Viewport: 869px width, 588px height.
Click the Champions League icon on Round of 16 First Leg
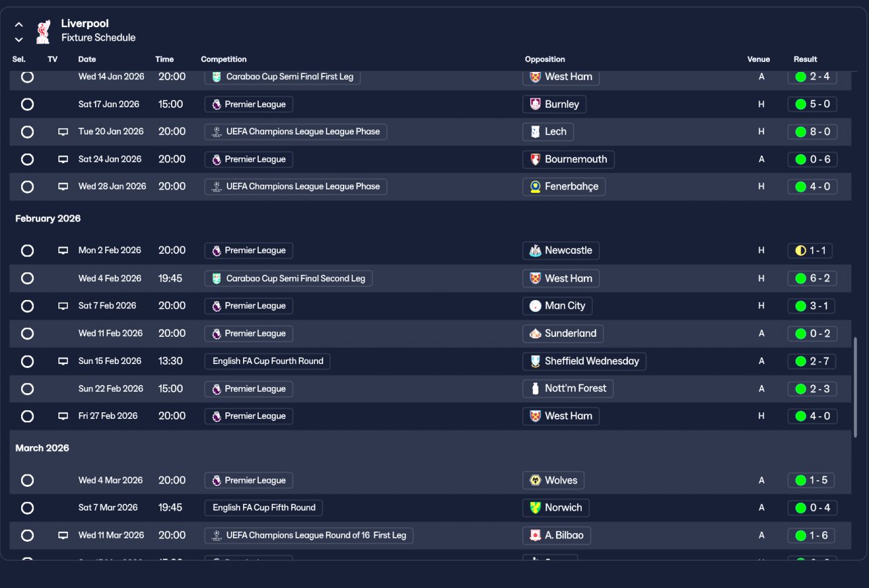(x=217, y=536)
